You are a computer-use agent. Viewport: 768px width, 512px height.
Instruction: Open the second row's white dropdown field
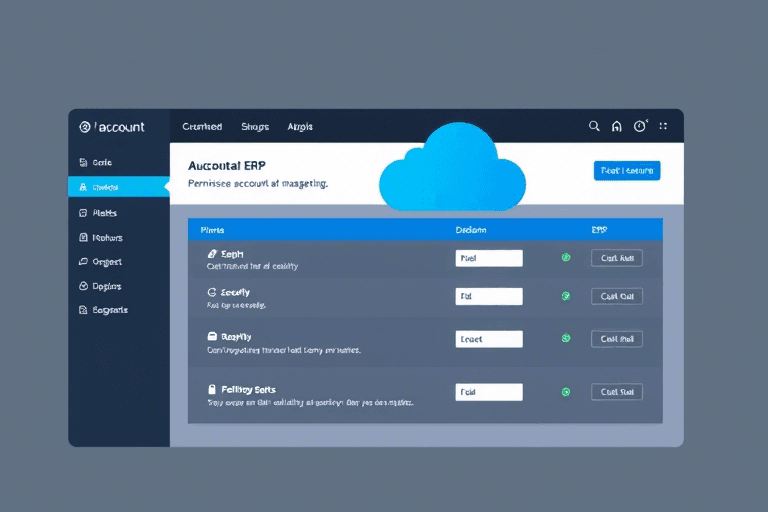click(489, 297)
